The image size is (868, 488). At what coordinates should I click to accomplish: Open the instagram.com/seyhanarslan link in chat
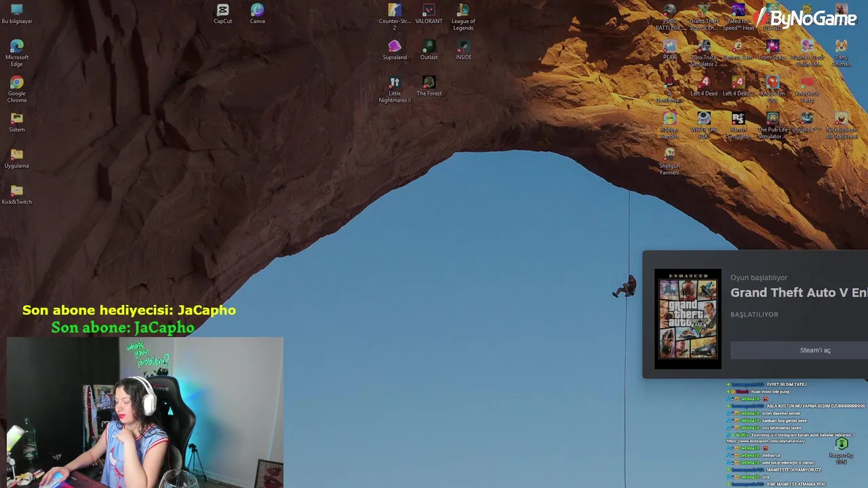click(x=766, y=441)
